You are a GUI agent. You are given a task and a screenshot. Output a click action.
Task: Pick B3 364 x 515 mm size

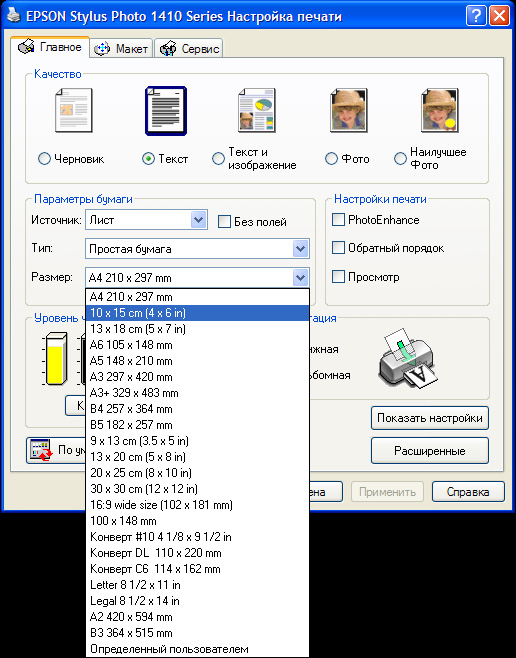click(197, 632)
